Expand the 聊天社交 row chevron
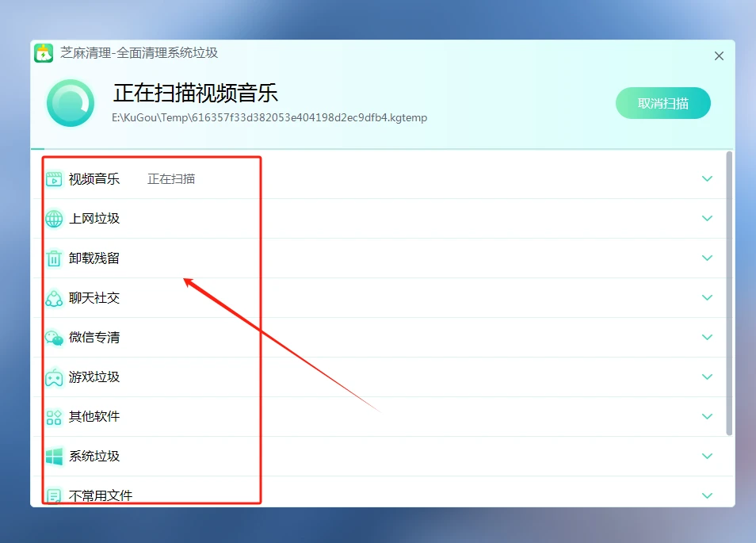This screenshot has height=543, width=756. 707,297
